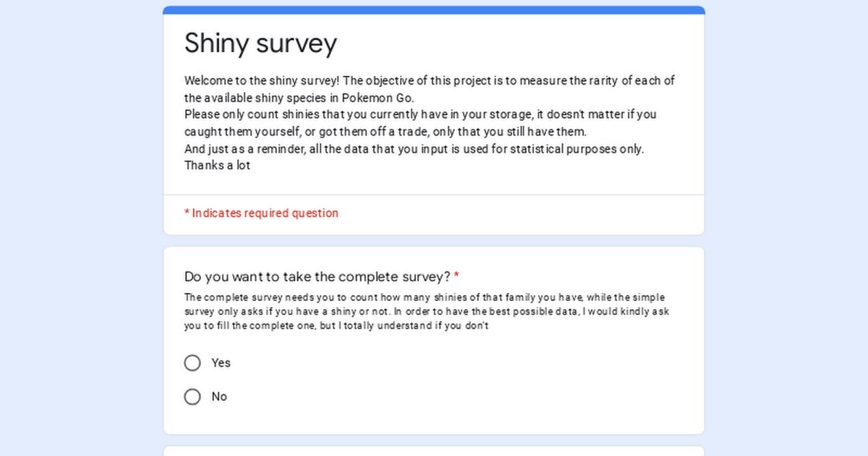Click the "Shiny survey" form title

tap(260, 43)
